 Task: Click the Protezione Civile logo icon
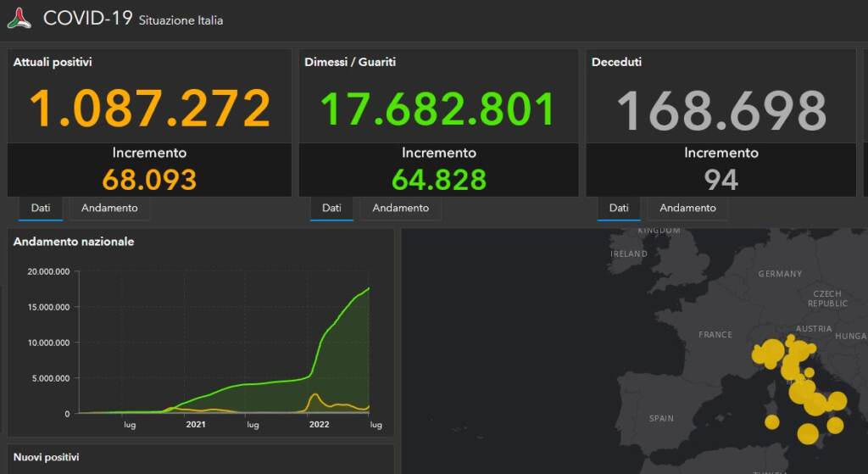19,18
